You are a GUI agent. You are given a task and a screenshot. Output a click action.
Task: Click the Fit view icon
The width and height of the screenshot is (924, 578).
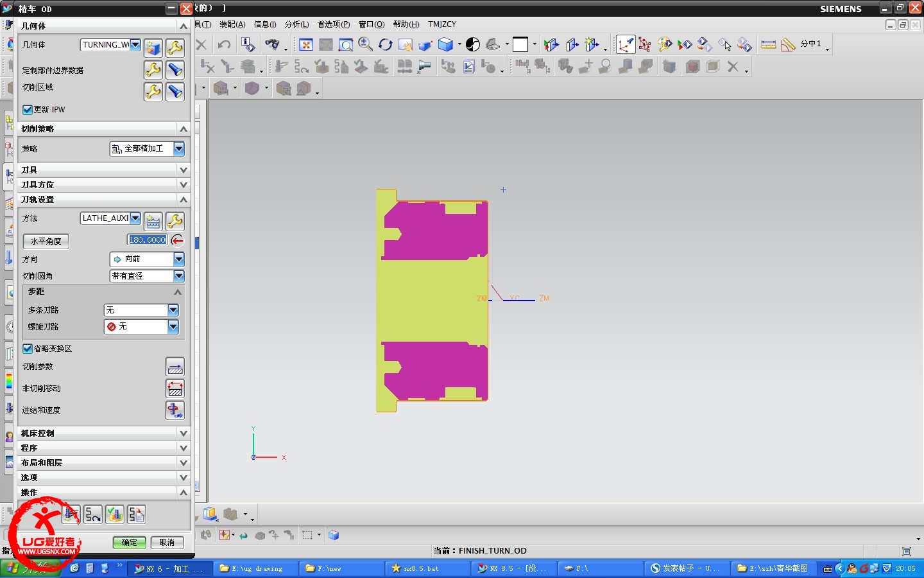pyautogui.click(x=306, y=45)
